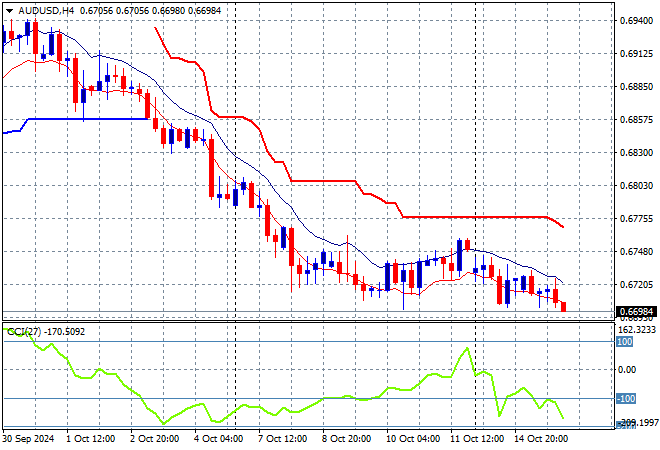This screenshot has height=450, width=660.
Task: Click the CCI -100 level label
Action: coord(626,399)
